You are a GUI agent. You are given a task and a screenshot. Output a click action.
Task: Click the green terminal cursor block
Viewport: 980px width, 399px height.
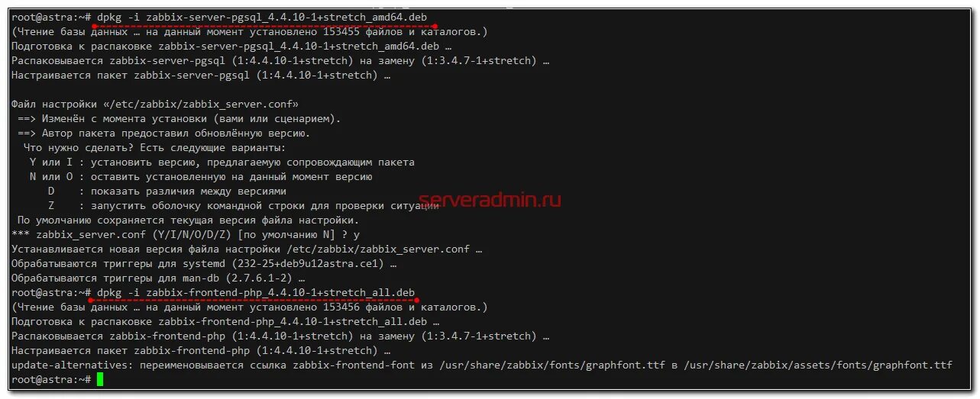tap(99, 380)
